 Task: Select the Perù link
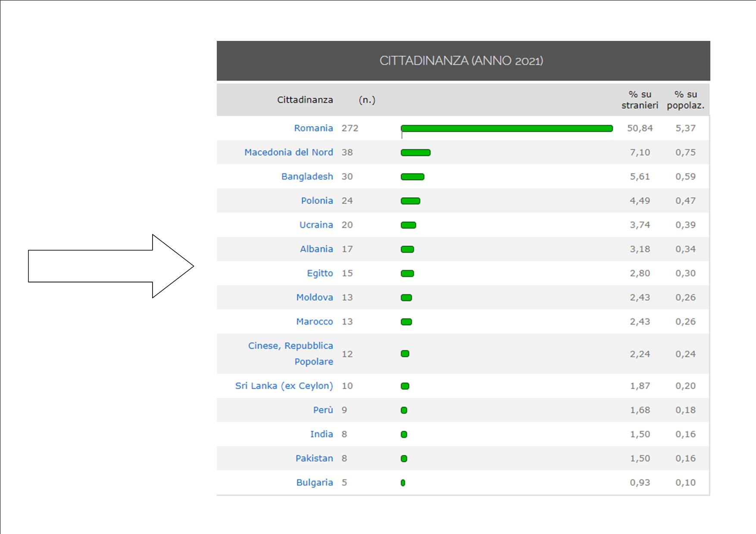pos(323,410)
